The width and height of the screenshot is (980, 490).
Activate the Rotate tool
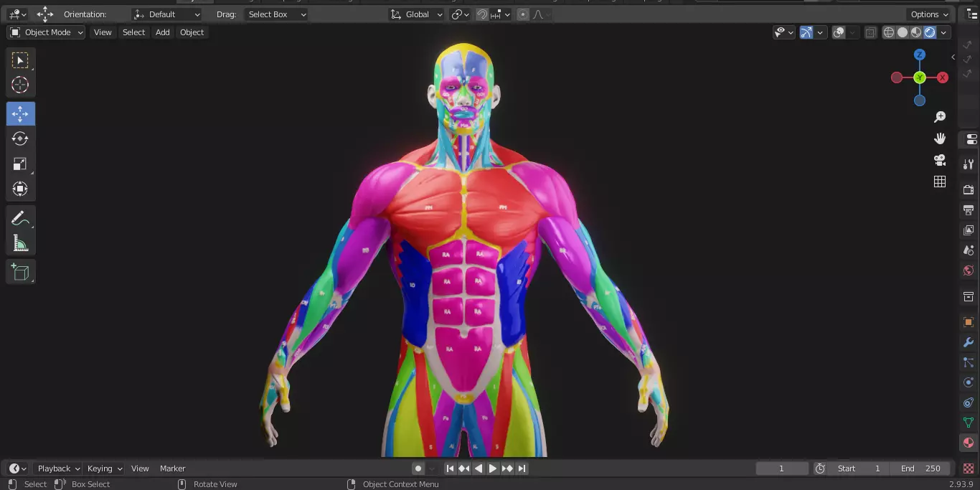[20, 138]
